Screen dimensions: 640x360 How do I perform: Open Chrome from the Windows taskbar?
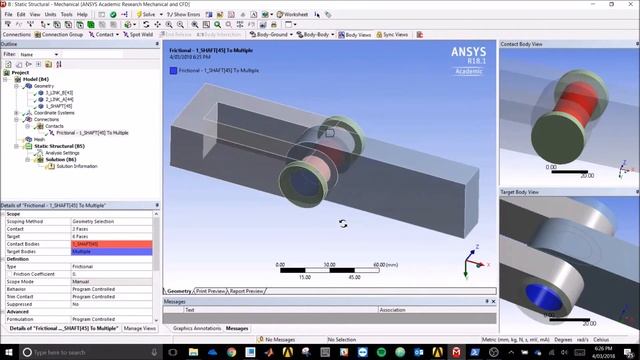pyautogui.click(x=231, y=352)
